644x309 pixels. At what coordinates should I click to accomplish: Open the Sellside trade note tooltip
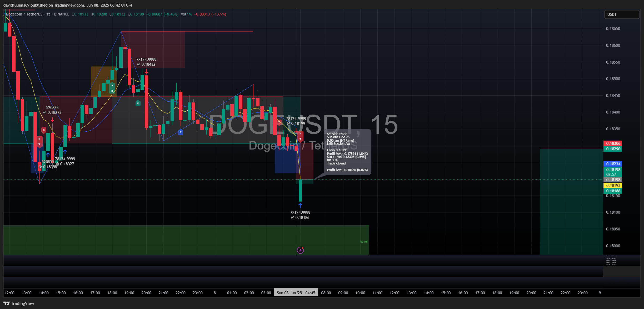[x=347, y=152]
